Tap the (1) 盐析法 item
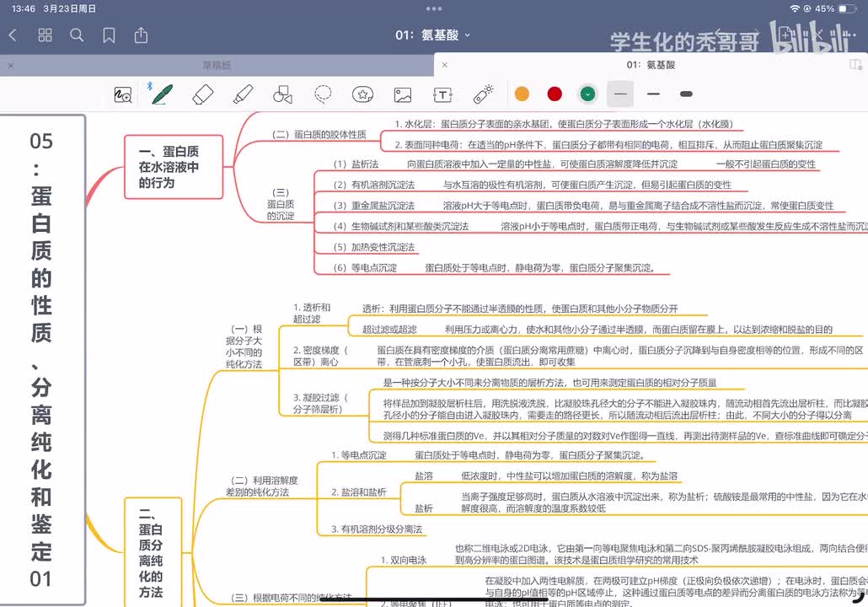The height and width of the screenshot is (607, 868). pos(356,164)
